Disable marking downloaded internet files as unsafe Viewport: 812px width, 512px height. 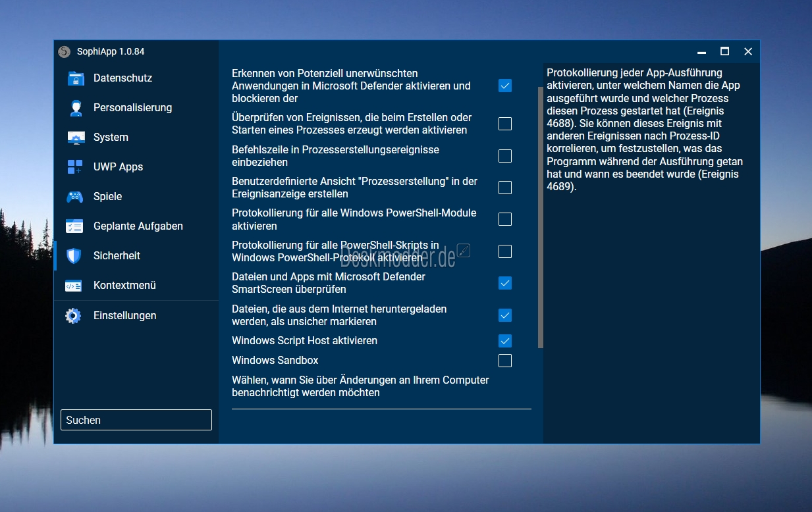505,315
